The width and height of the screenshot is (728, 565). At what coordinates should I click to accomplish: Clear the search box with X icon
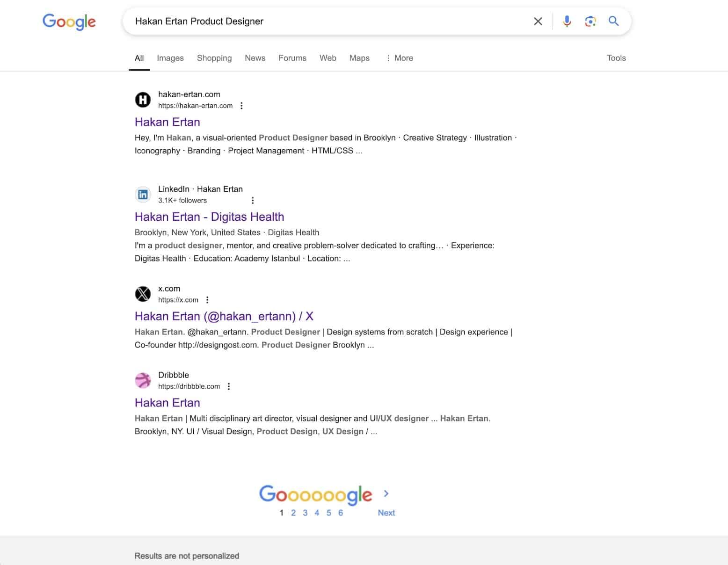coord(538,22)
